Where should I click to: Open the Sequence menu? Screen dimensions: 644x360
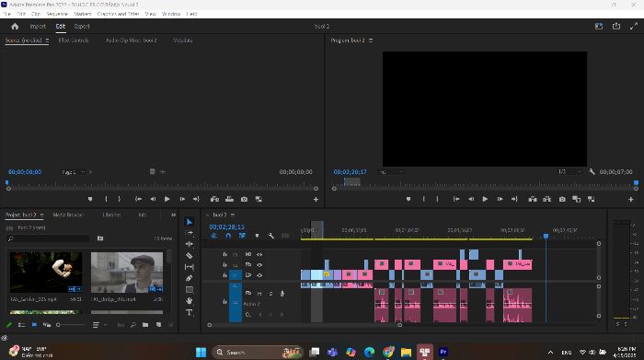click(57, 14)
